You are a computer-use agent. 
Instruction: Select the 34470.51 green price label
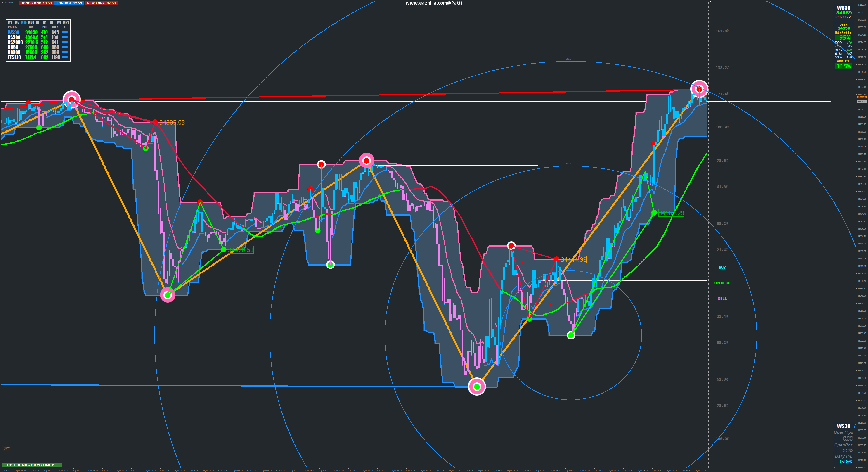241,250
